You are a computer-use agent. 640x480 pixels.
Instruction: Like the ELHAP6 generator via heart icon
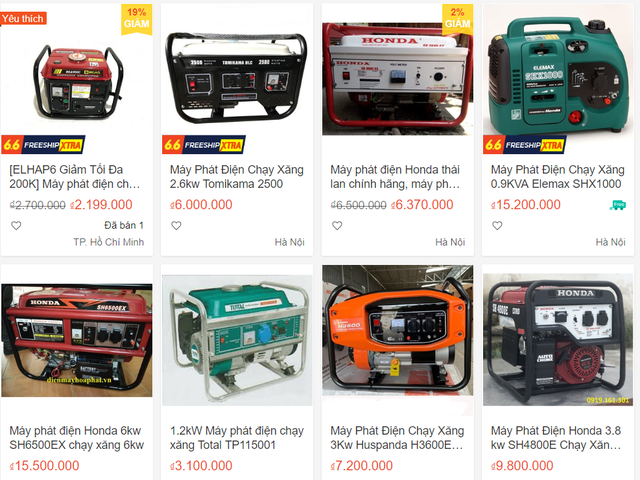pyautogui.click(x=16, y=225)
